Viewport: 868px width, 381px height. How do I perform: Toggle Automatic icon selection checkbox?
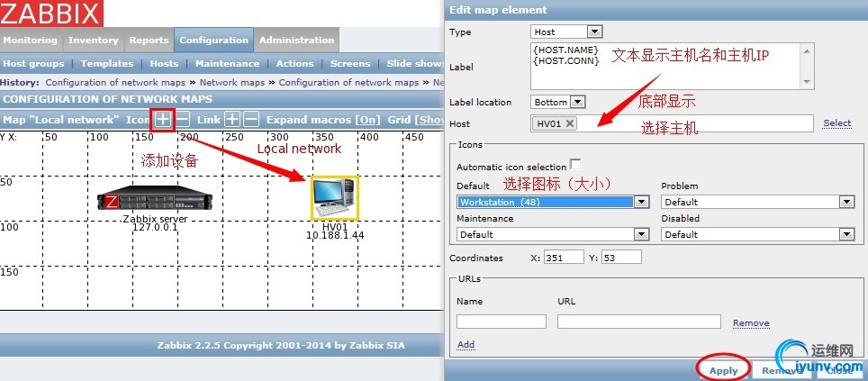(x=575, y=164)
